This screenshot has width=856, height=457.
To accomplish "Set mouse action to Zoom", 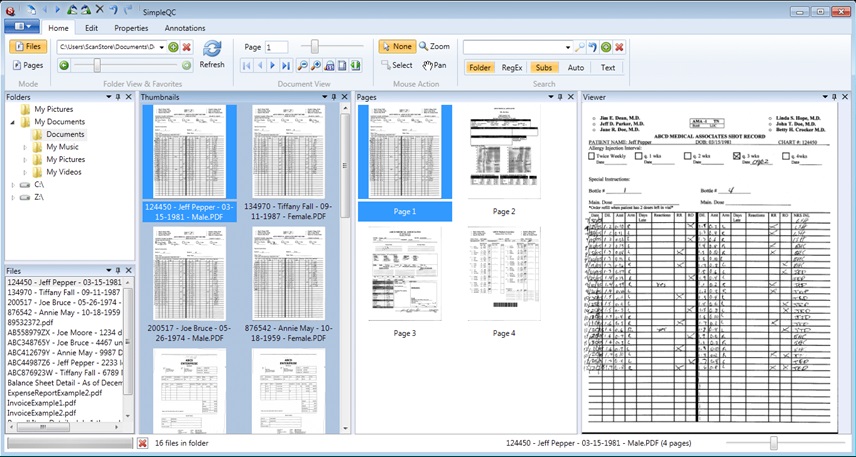I will [435, 46].
